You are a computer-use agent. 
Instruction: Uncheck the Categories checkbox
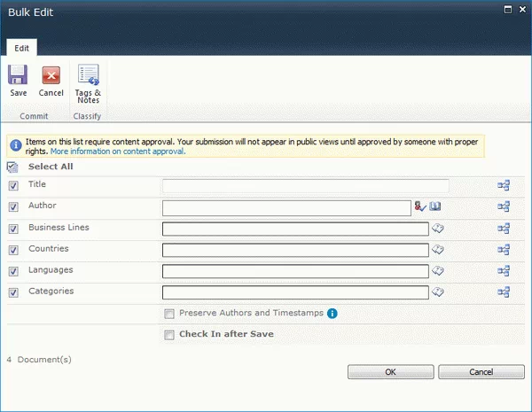click(13, 292)
